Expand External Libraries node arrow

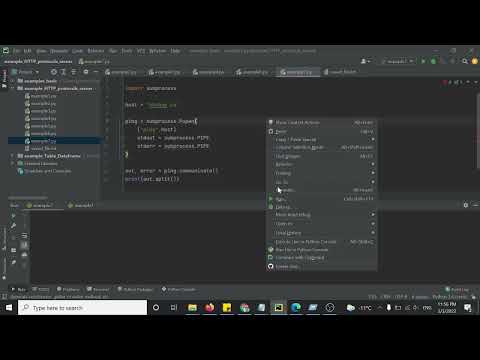[13, 163]
